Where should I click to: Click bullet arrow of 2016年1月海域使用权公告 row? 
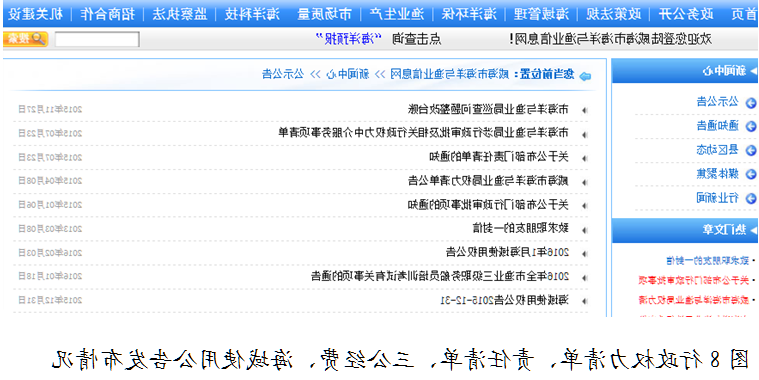pyautogui.click(x=584, y=254)
